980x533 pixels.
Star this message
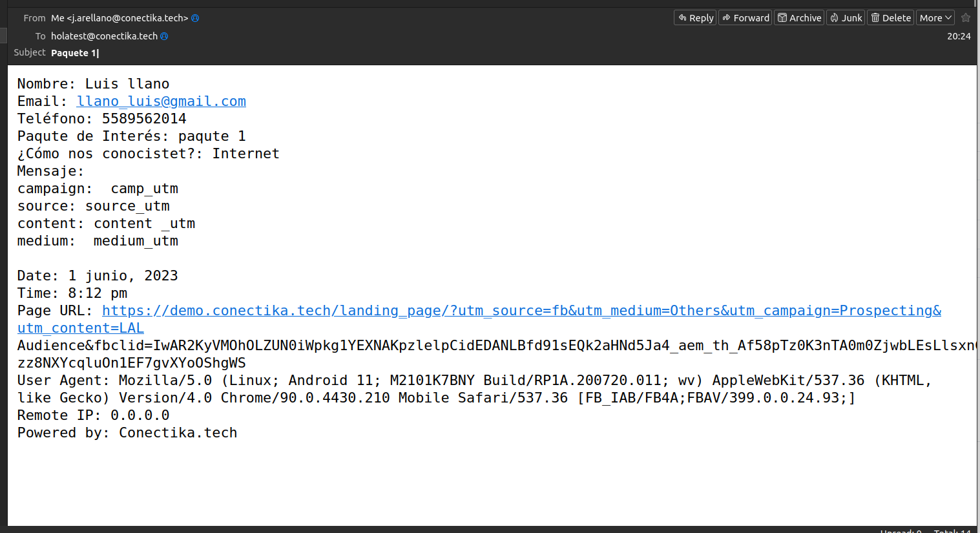pos(966,18)
